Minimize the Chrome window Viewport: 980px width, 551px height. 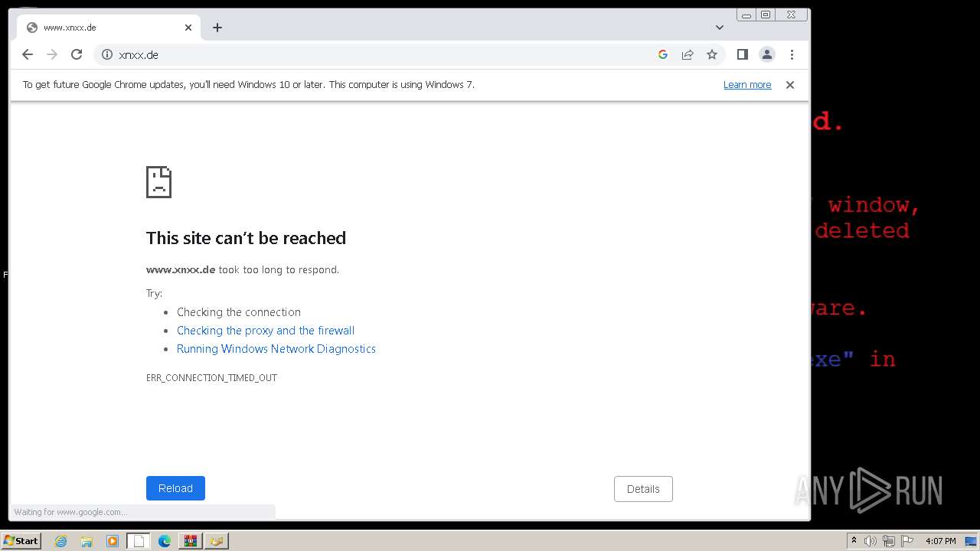click(x=746, y=15)
